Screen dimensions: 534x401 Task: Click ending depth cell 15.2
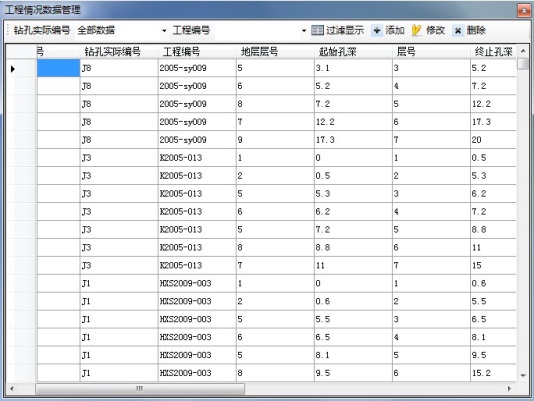pos(493,373)
